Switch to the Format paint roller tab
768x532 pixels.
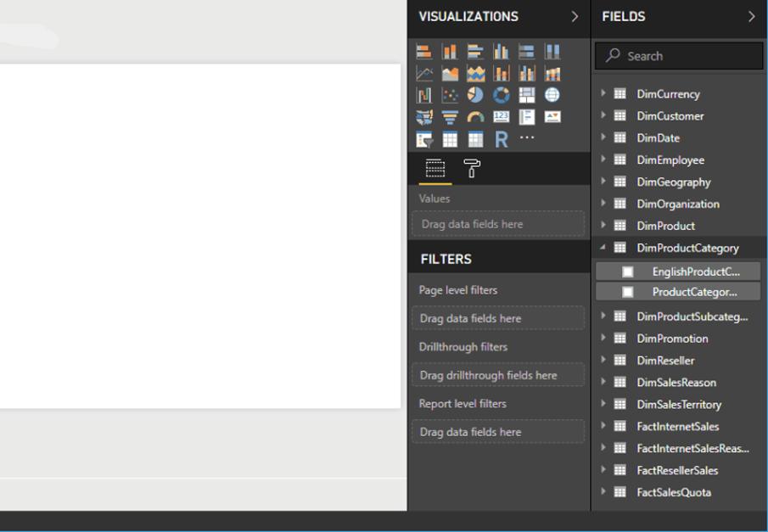pos(472,169)
